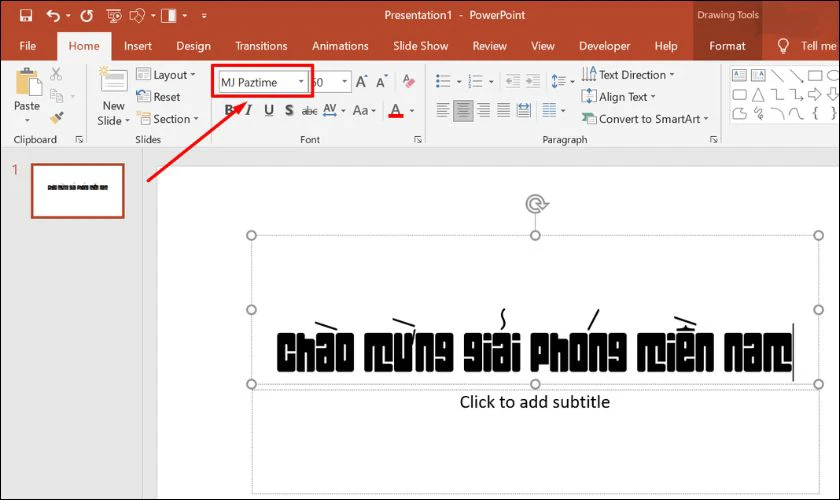This screenshot has width=840, height=500.
Task: Start presentation from beginning icon
Action: click(114, 16)
